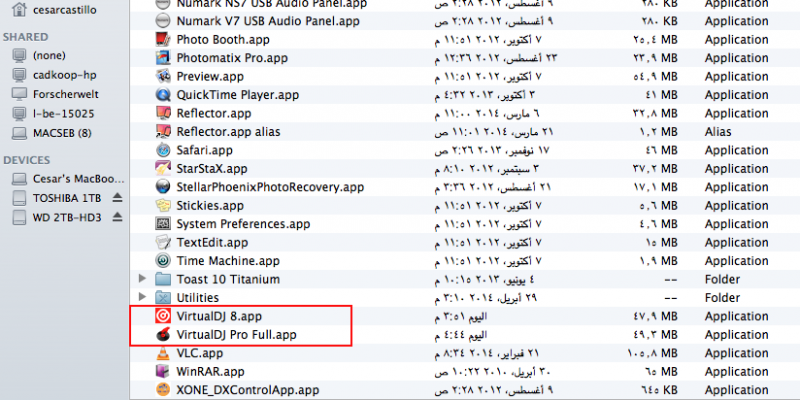The image size is (800, 400).
Task: Click the TextEdit.app file name
Action: pyautogui.click(x=212, y=242)
